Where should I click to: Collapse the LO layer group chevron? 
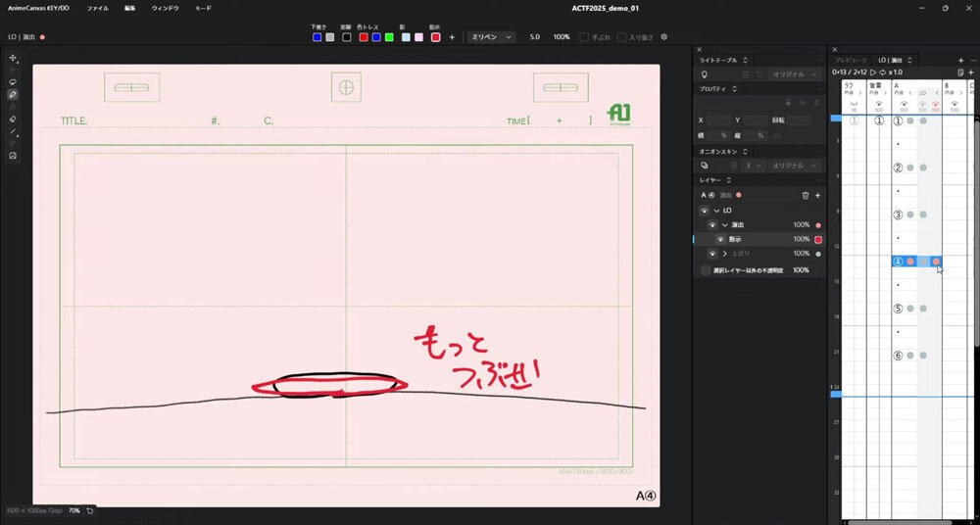716,211
